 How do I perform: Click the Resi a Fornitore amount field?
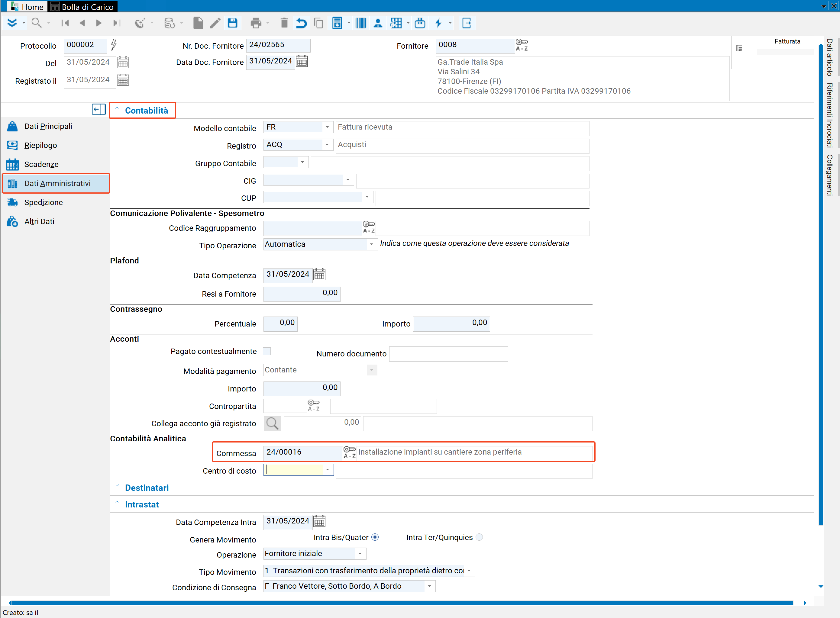pos(302,293)
